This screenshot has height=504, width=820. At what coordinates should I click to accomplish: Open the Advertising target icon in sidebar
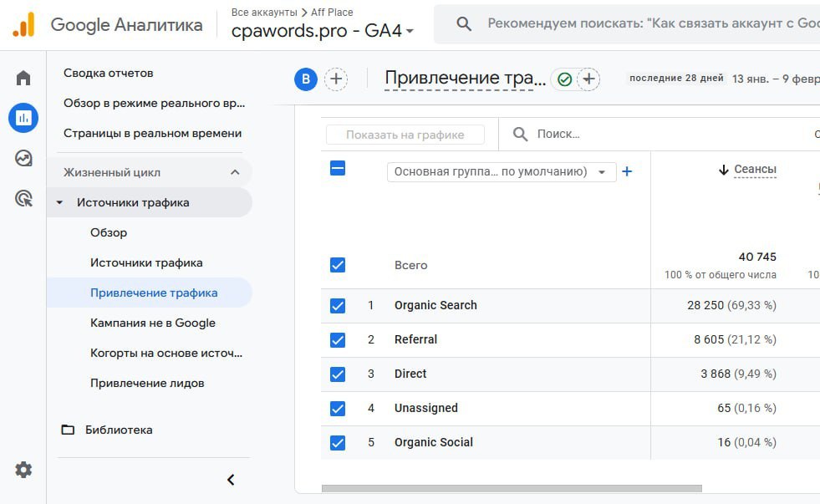tap(23, 198)
